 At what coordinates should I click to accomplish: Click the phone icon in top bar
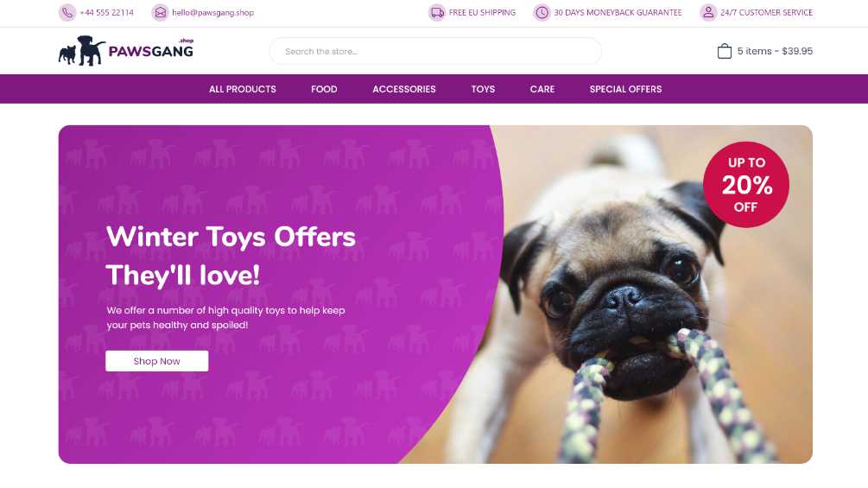(67, 12)
